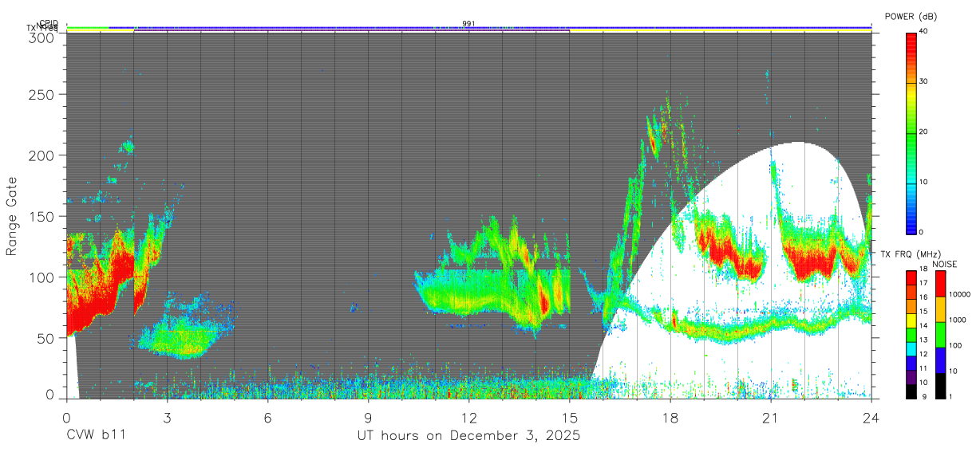Click the Range Gate axis label
Screen dimensions: 980x452
click(12, 216)
